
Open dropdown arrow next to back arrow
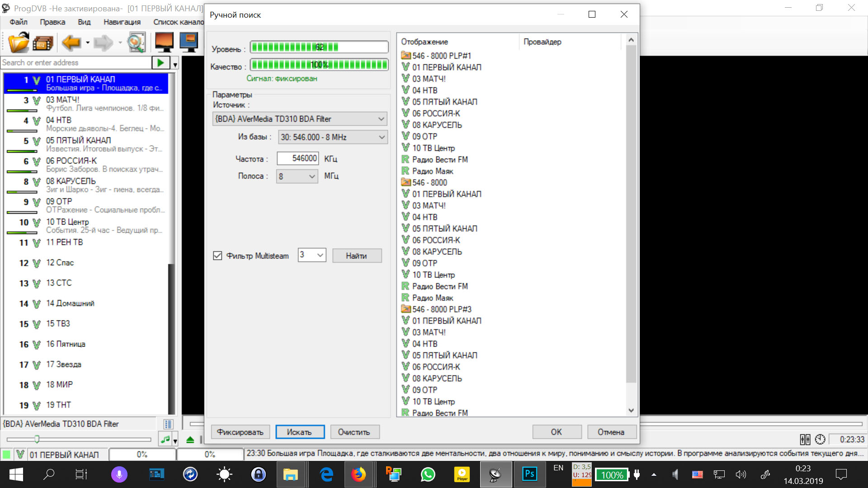coord(88,43)
